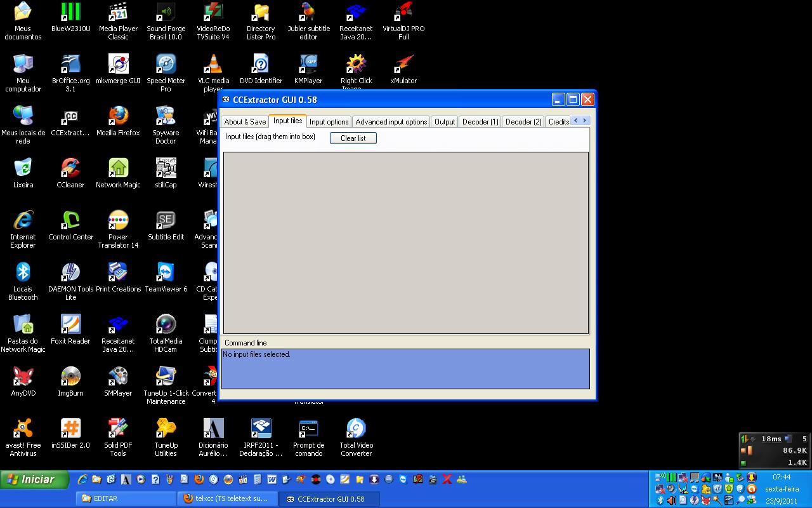Launch Total Video Converter icon
Screen dimensions: 812x508
[356, 438]
